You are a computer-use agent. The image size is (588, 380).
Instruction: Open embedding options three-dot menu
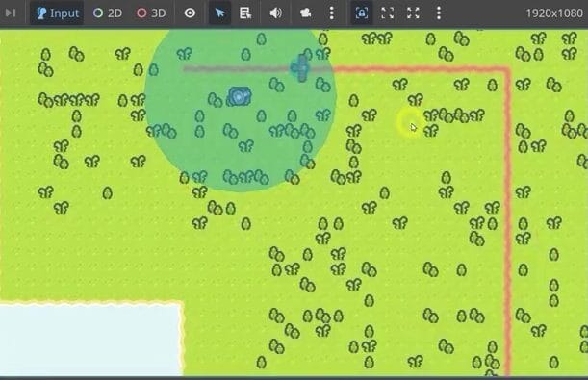pyautogui.click(x=439, y=13)
